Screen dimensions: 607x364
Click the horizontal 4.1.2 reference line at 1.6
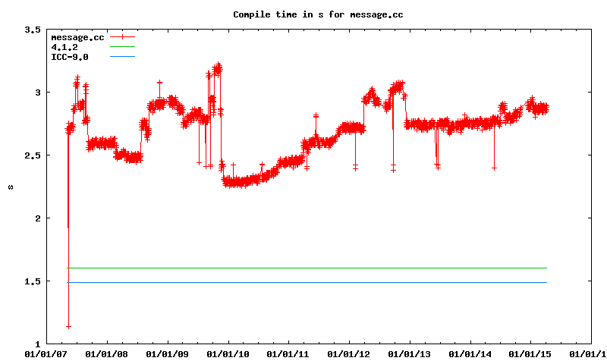[x=303, y=268]
